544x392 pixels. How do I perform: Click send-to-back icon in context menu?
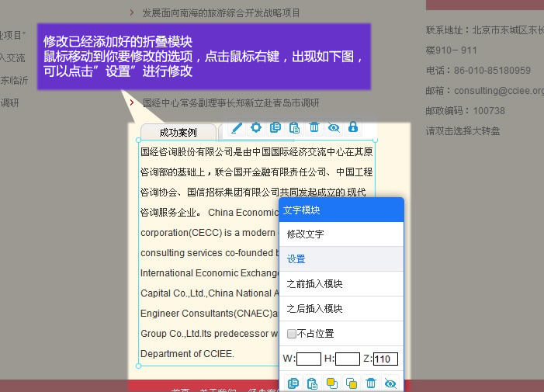(x=351, y=383)
